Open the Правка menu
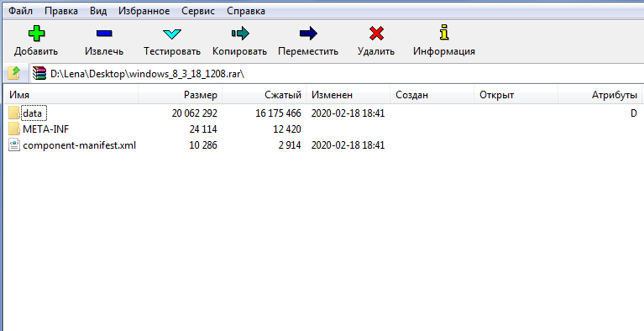 (61, 11)
